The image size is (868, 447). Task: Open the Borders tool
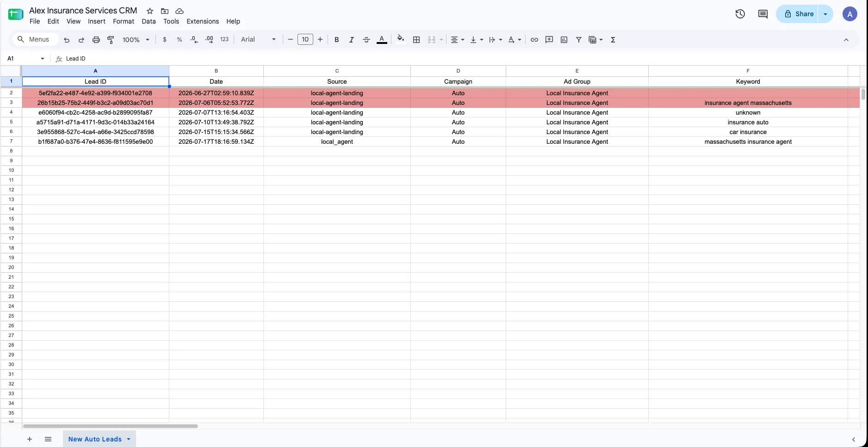click(416, 40)
